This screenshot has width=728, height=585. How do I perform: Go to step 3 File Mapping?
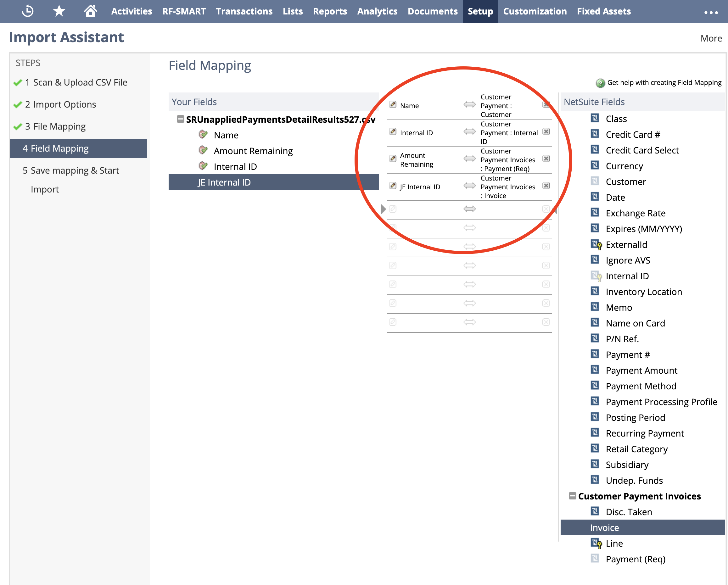(59, 126)
